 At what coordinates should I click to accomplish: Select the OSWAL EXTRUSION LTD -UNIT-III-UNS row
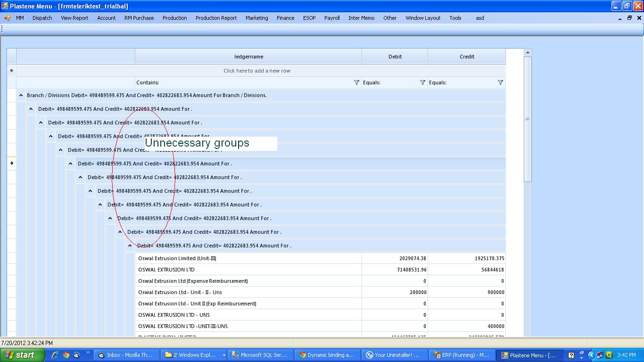tap(320, 326)
